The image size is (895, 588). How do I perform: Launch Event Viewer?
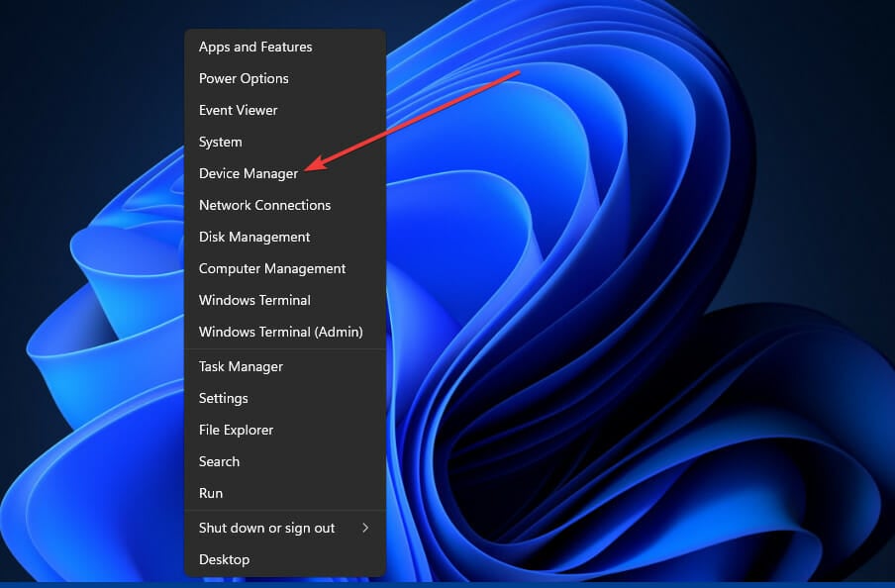[285, 110]
